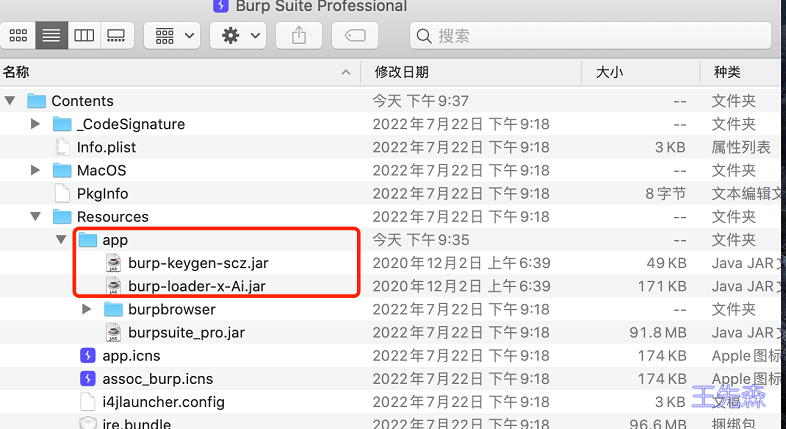Viewport: 786px width, 429px height.
Task: Collapse the Contents folder
Action: coord(10,101)
